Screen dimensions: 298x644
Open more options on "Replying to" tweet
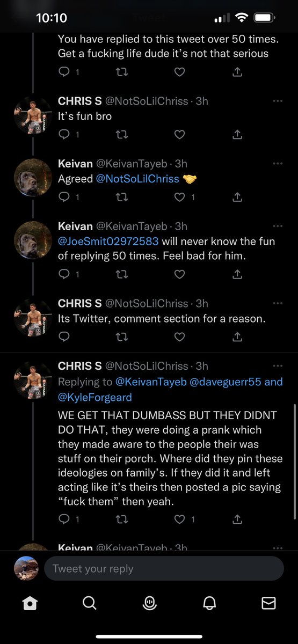pos(278,366)
